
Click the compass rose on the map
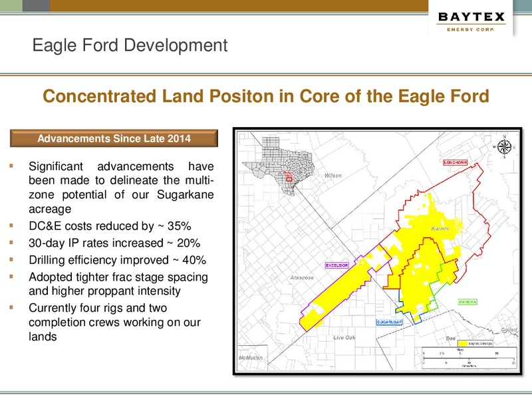tap(504, 147)
